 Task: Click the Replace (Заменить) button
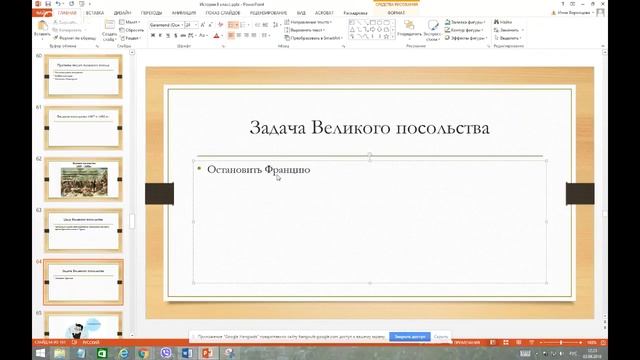tap(508, 30)
